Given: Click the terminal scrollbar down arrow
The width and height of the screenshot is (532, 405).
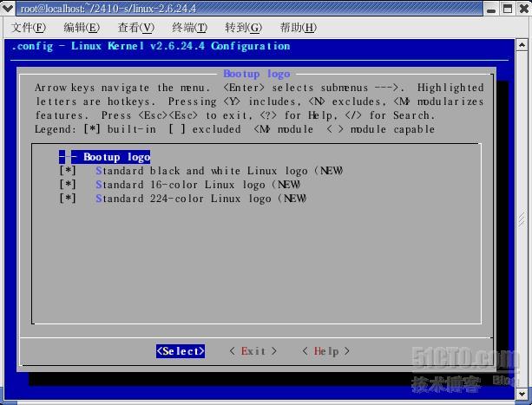Looking at the screenshot, I should 522,394.
